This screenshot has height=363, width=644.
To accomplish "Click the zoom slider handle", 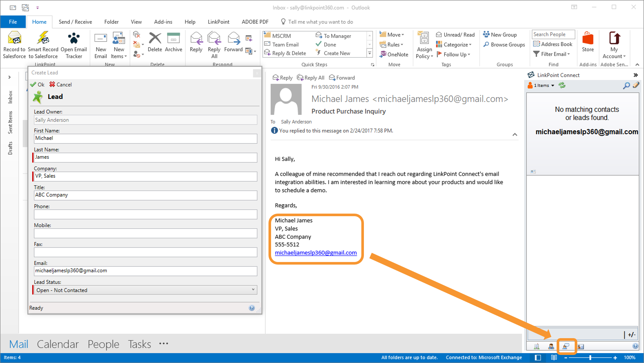I will click(590, 358).
